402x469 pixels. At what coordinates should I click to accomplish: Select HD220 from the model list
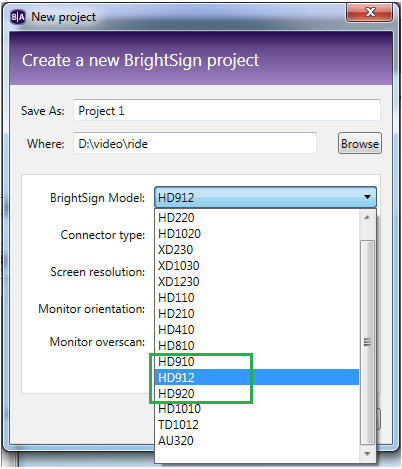257,218
